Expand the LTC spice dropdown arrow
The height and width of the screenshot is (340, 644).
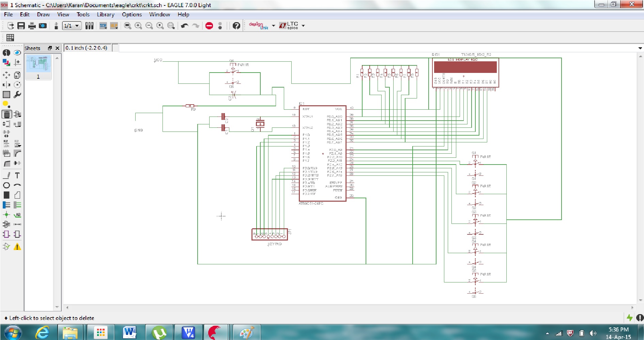click(x=303, y=26)
